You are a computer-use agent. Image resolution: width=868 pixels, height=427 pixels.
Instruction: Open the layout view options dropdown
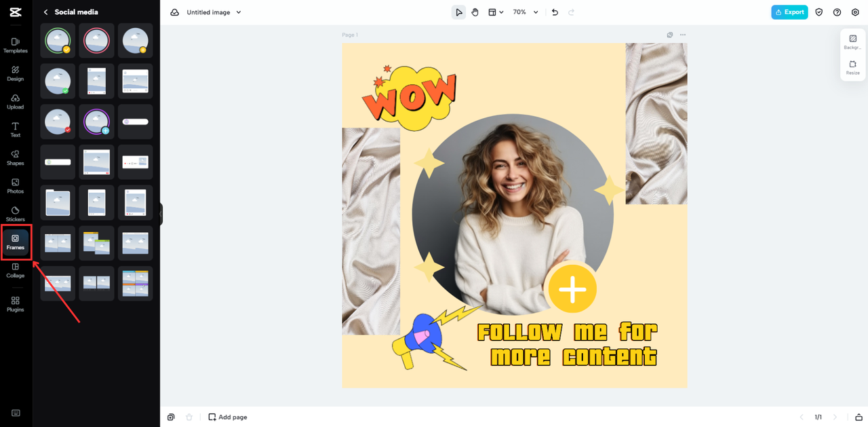point(496,12)
